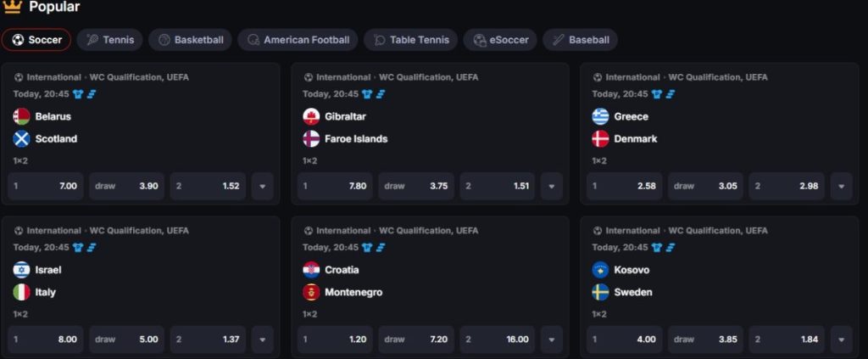
Task: Open the Faroe Islands team link
Action: 356,138
